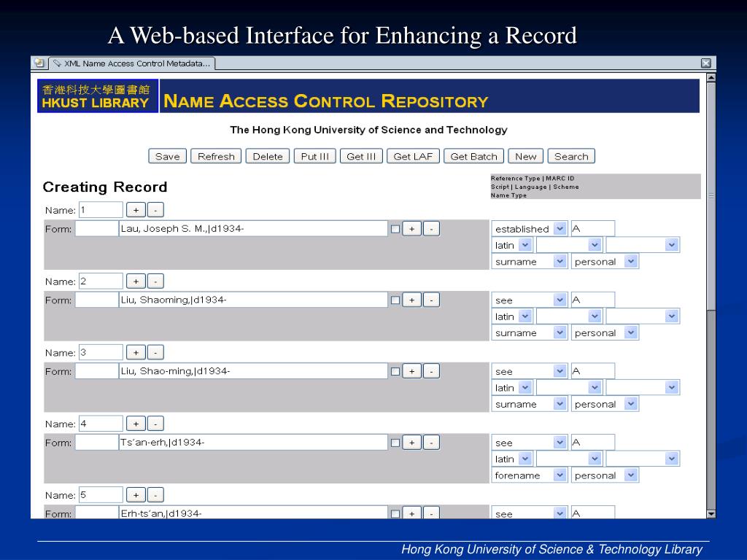Click the Refresh button
Screen dimensions: 747x560
[216, 156]
